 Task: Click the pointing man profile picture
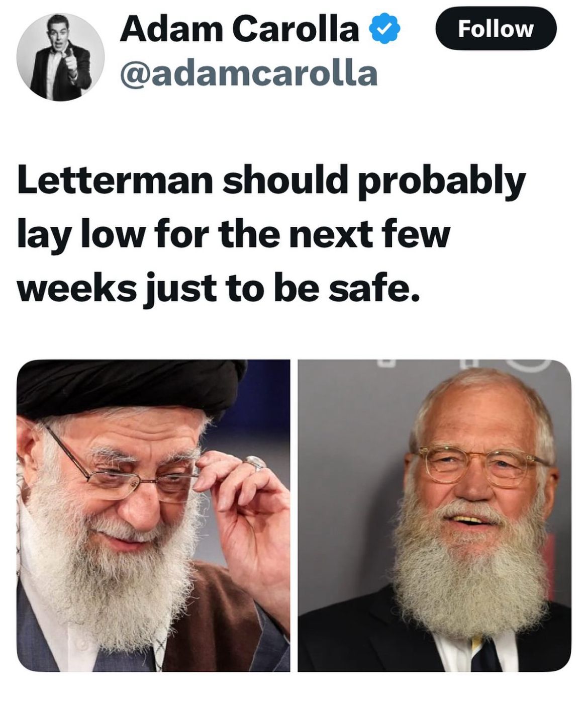point(60,57)
